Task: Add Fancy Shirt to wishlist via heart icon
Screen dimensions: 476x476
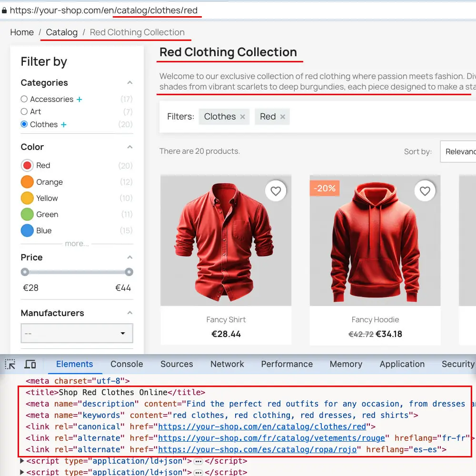Action: [276, 191]
